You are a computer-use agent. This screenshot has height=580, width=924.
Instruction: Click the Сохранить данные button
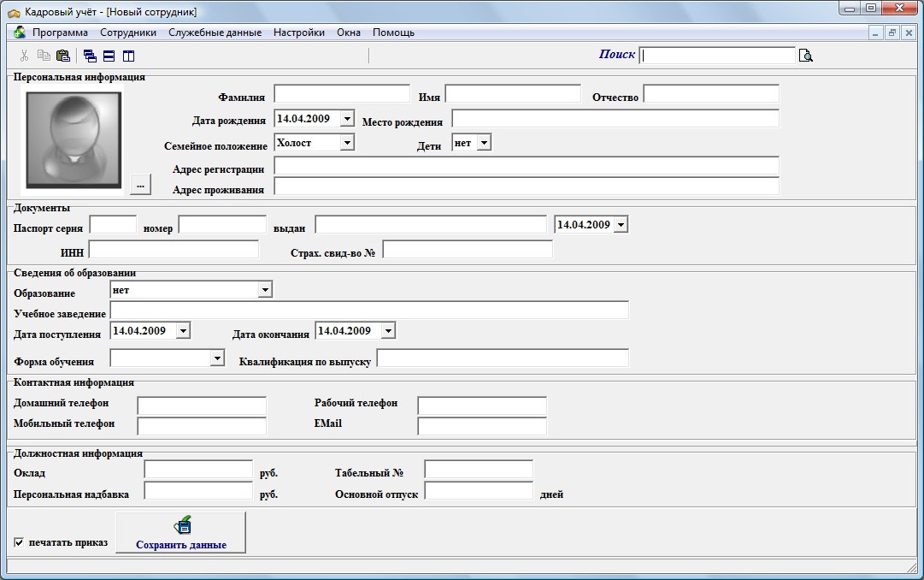pos(181,532)
